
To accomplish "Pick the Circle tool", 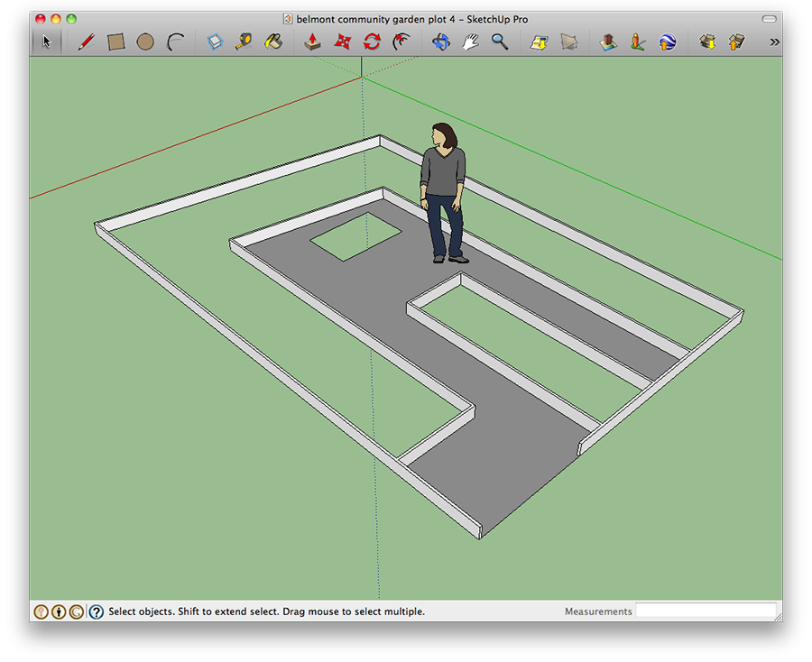I will 145,41.
